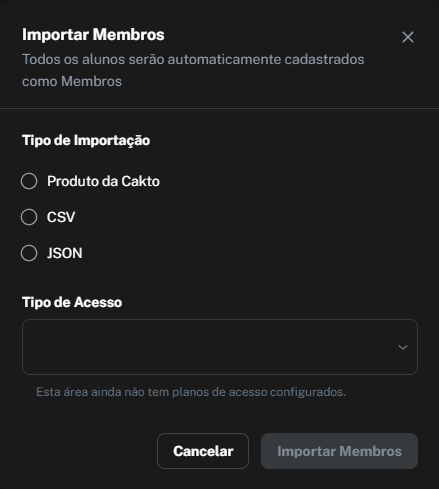Pick the JSON radio button
The width and height of the screenshot is (439, 489).
(29, 253)
